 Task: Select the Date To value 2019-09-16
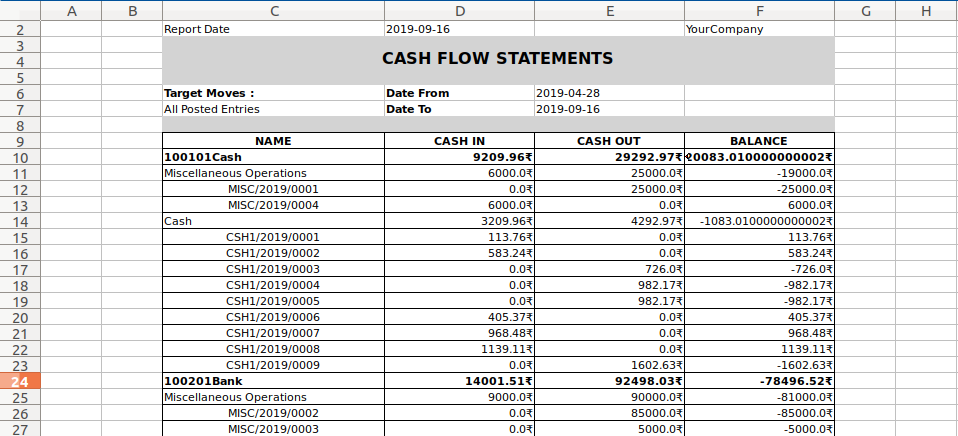pos(609,109)
